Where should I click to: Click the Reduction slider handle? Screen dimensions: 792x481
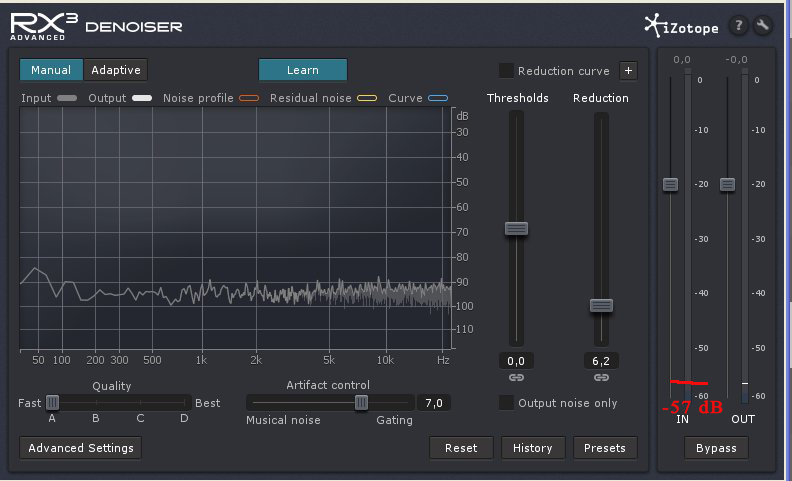tap(601, 305)
